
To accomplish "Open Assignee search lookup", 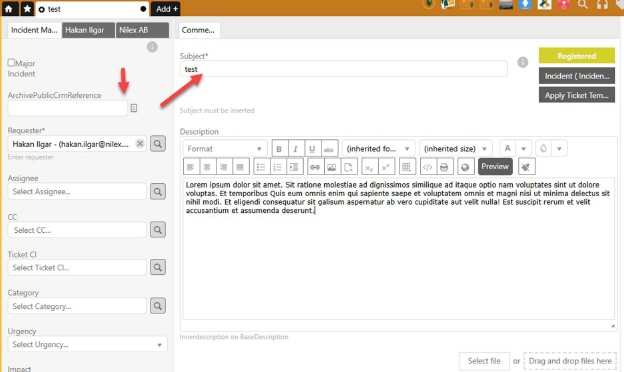I will (158, 191).
